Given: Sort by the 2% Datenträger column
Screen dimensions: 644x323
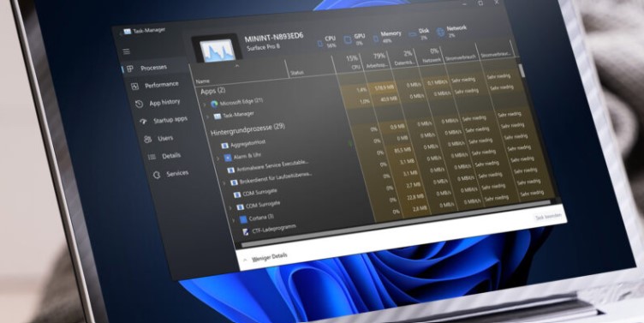Looking at the screenshot, I should click(x=404, y=57).
